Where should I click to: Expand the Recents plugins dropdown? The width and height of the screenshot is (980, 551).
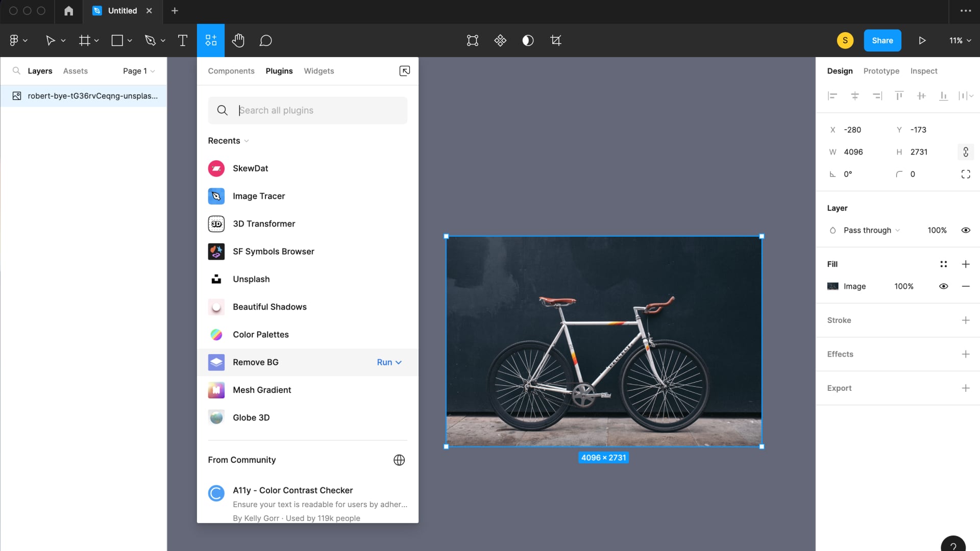(x=228, y=141)
